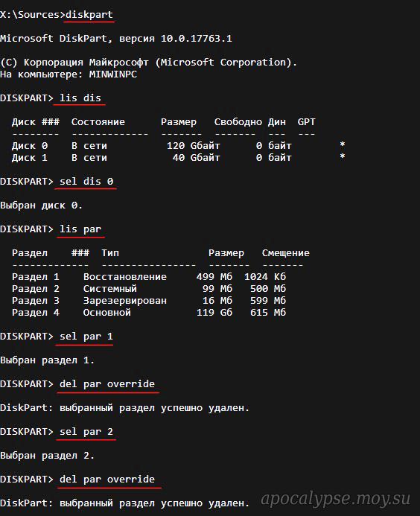The image size is (420, 516).
Task: Click Раздел 2 Системный row
Action: click(149, 289)
